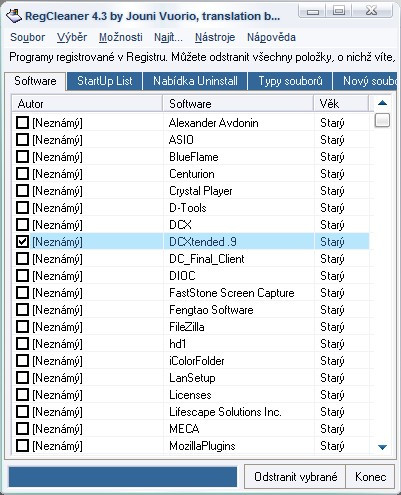Click the RegCleaner app icon in title bar
The width and height of the screenshot is (401, 495).
(14, 16)
